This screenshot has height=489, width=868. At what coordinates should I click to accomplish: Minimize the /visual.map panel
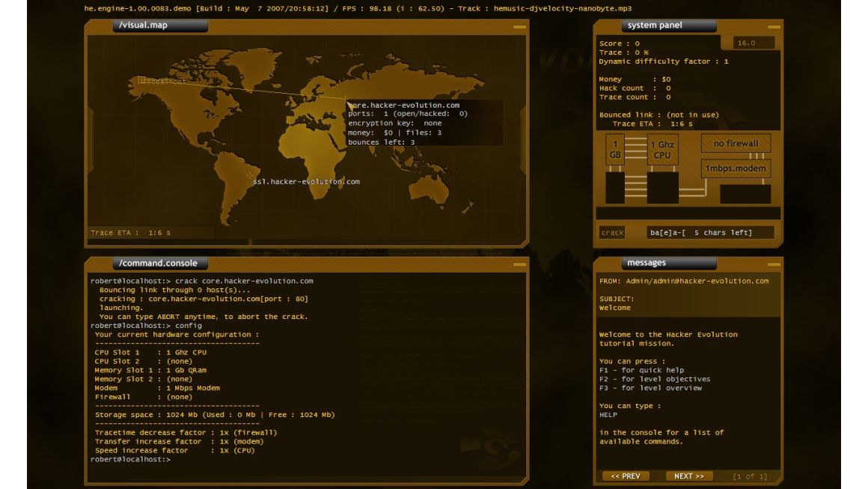pos(519,26)
